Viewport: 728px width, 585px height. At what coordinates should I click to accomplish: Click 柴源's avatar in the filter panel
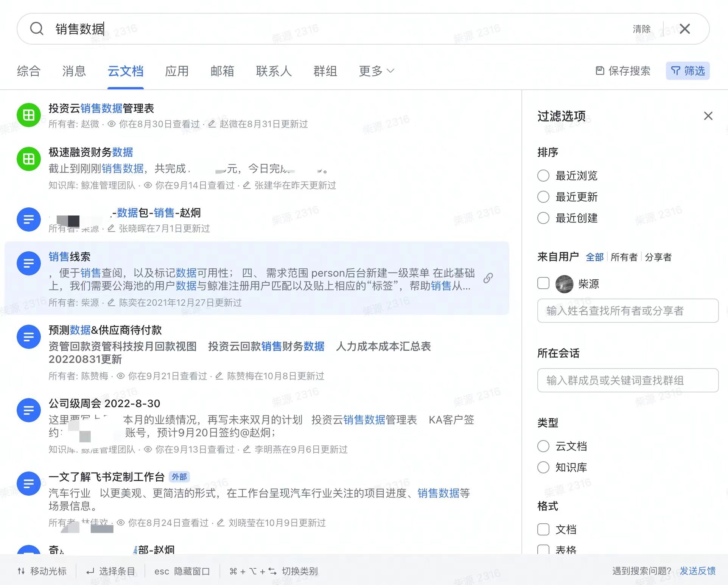[x=564, y=284]
